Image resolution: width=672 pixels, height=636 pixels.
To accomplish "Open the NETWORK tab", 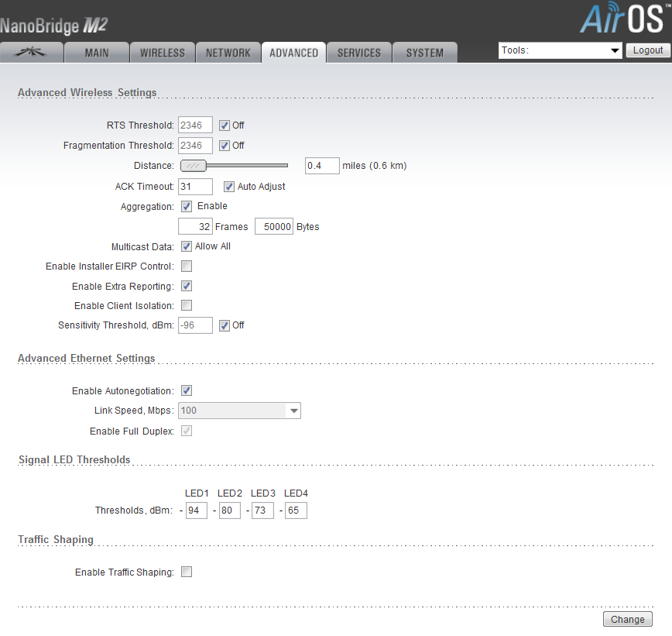I will coord(228,53).
